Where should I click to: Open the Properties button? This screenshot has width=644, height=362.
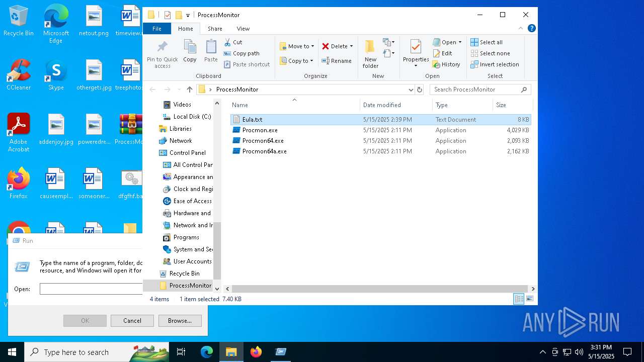click(x=416, y=54)
